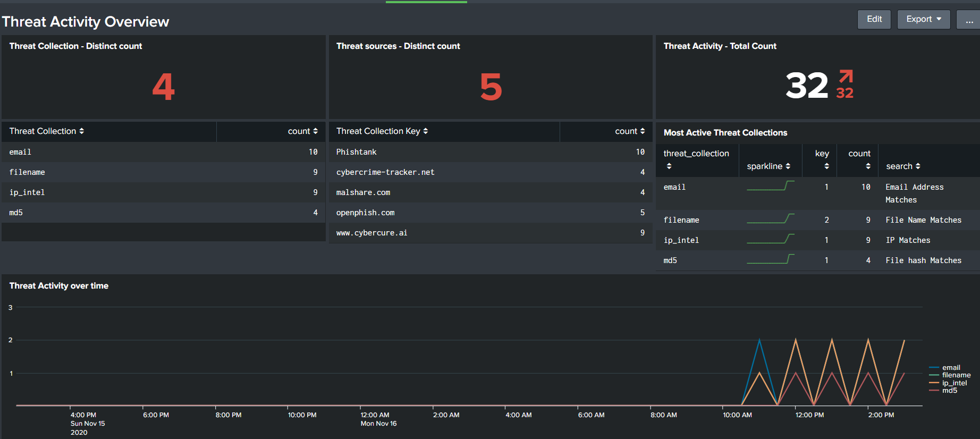The height and width of the screenshot is (439, 980).
Task: Click the total count value 32
Action: (x=807, y=86)
